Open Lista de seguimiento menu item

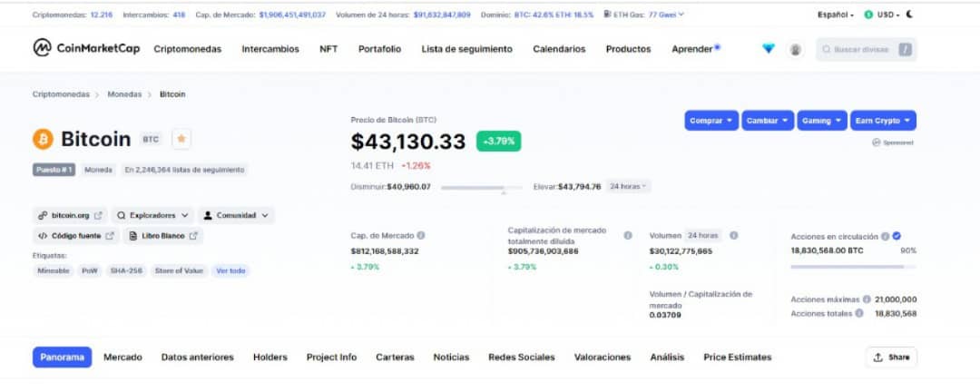(x=467, y=49)
